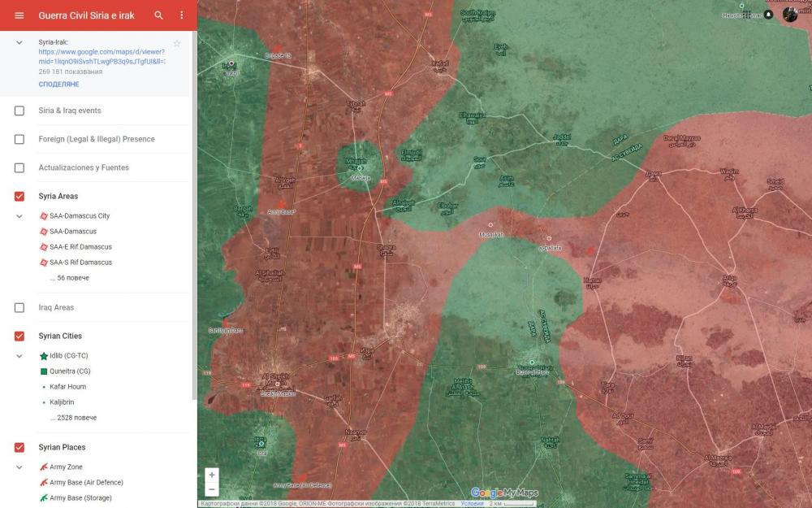Zoom in with the plus button

point(212,475)
